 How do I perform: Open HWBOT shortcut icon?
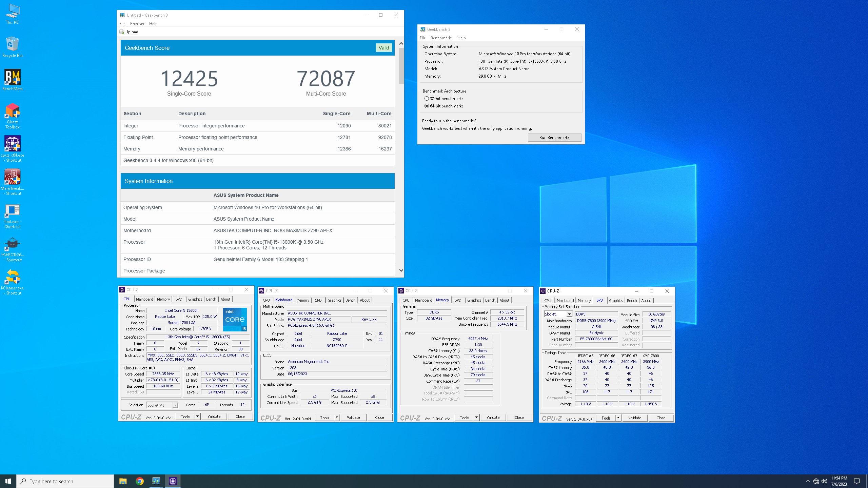pos(12,249)
